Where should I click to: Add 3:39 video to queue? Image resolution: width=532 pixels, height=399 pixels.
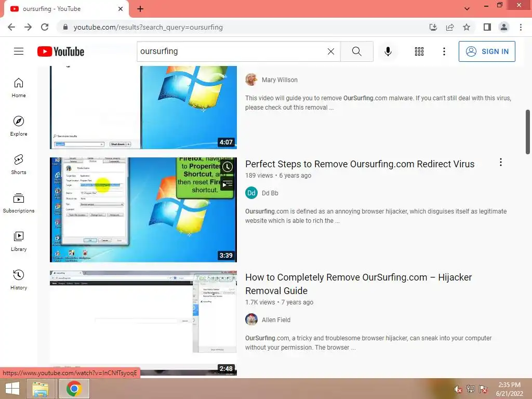228,184
